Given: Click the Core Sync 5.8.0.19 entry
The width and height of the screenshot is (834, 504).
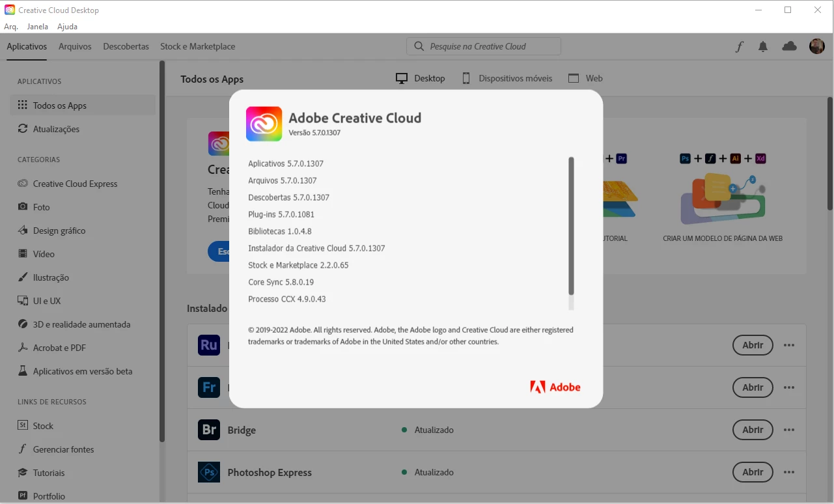Looking at the screenshot, I should coord(281,282).
